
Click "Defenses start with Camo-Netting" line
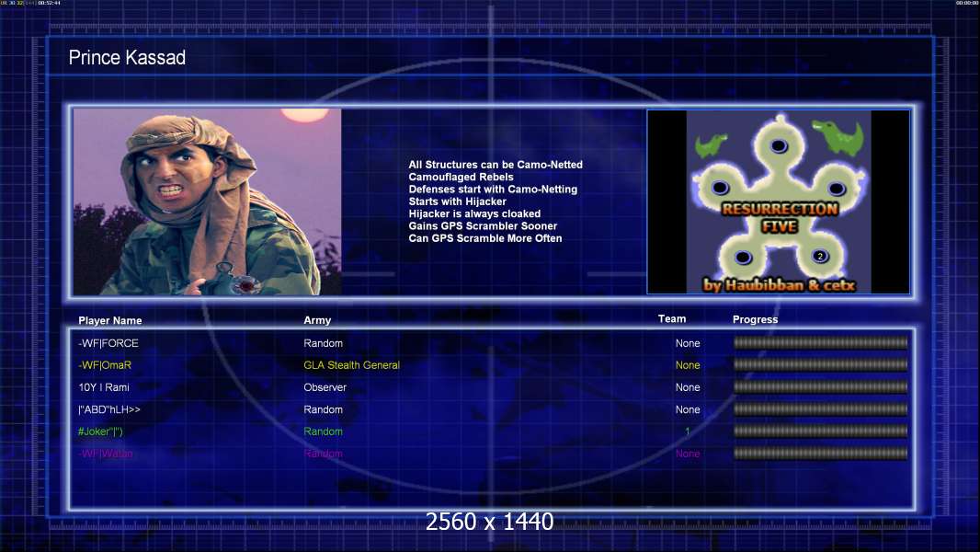pyautogui.click(x=493, y=189)
